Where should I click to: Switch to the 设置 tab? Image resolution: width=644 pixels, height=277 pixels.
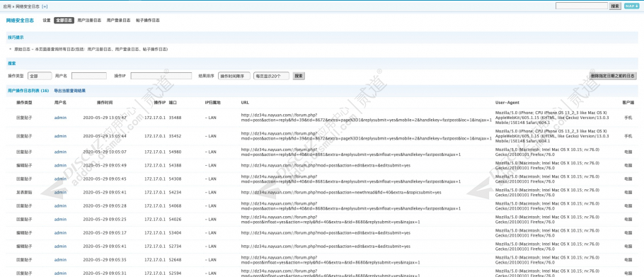coord(47,20)
